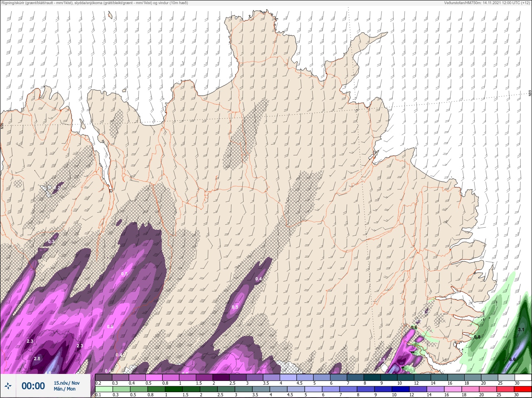
Task: Select violet rain swatch between 14 and 16
Action: (x=436, y=390)
